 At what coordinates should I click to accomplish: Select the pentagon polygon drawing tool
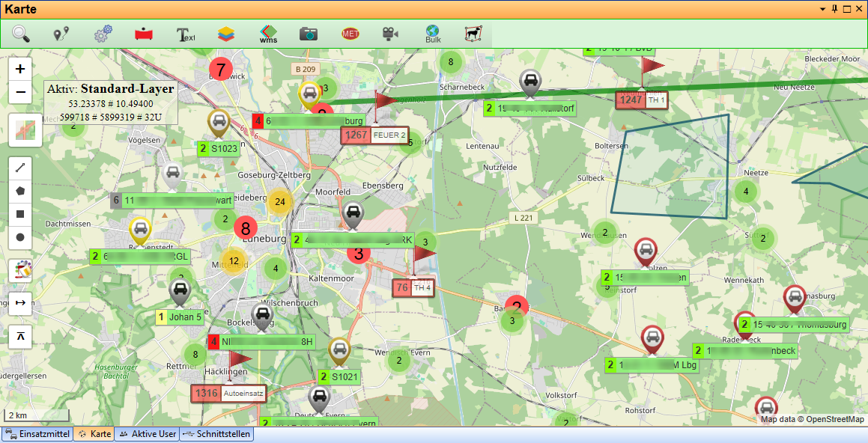pyautogui.click(x=20, y=192)
